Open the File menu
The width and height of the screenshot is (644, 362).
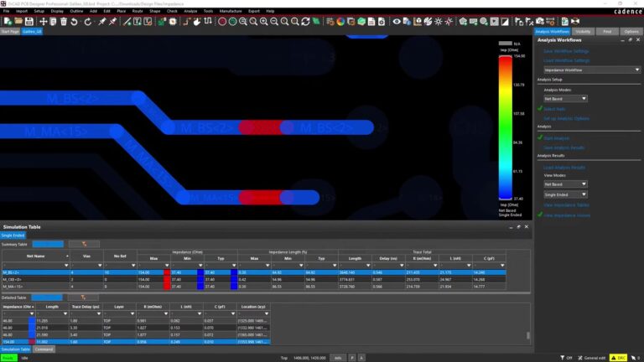pyautogui.click(x=6, y=11)
